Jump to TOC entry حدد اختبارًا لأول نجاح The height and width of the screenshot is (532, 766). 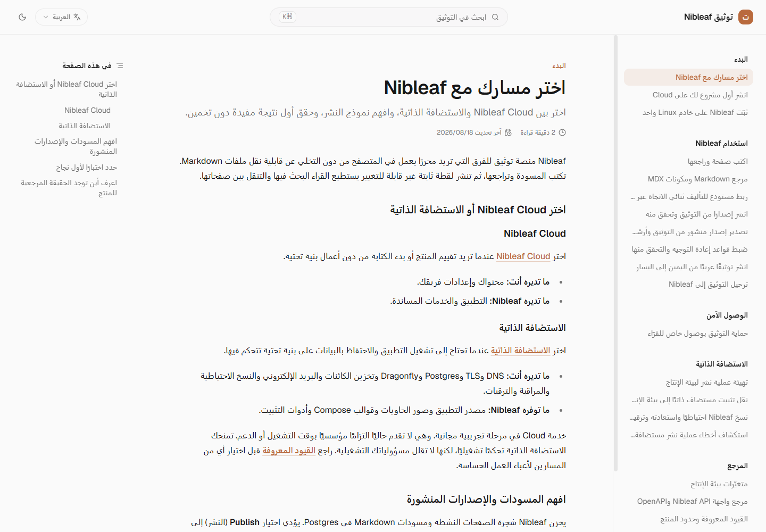click(86, 167)
